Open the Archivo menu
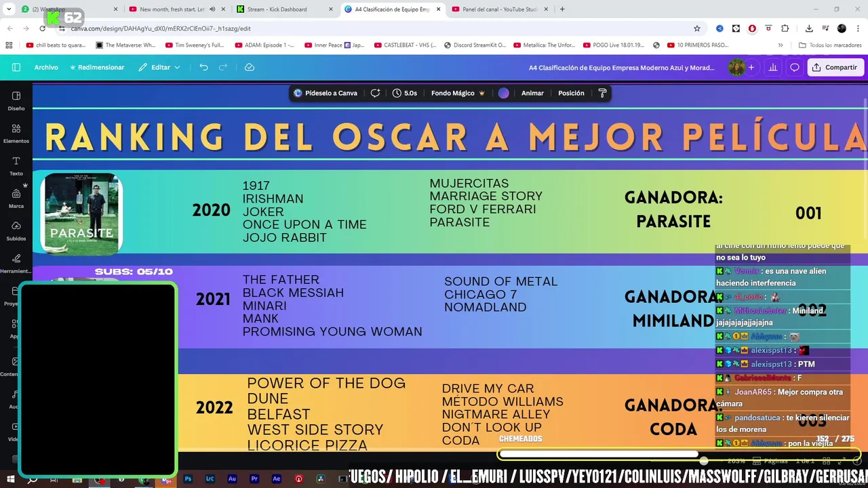 [x=46, y=67]
